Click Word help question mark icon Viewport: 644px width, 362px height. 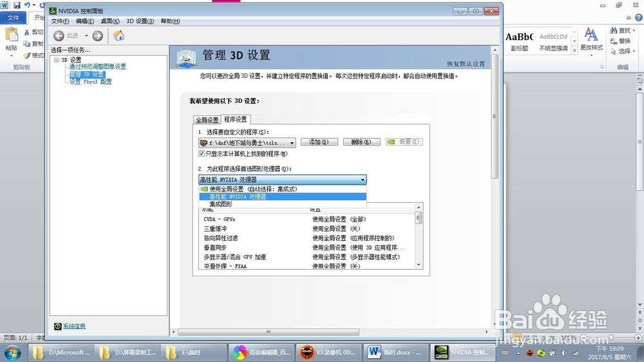click(x=639, y=17)
